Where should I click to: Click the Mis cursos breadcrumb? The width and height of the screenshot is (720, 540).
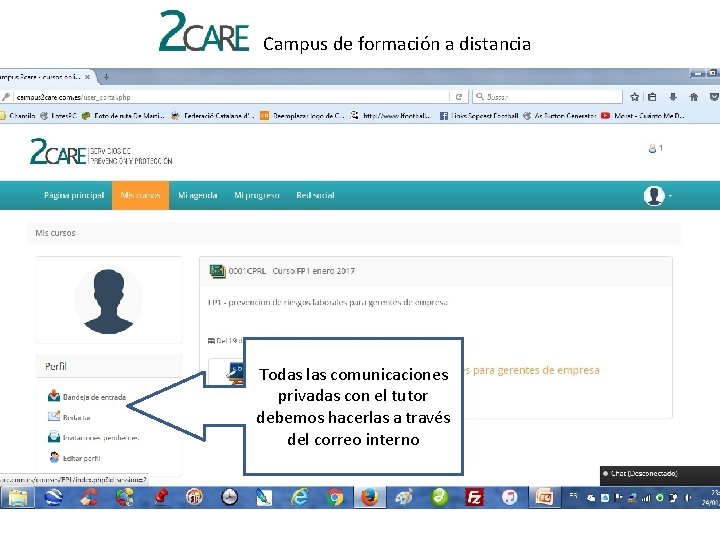point(55,233)
